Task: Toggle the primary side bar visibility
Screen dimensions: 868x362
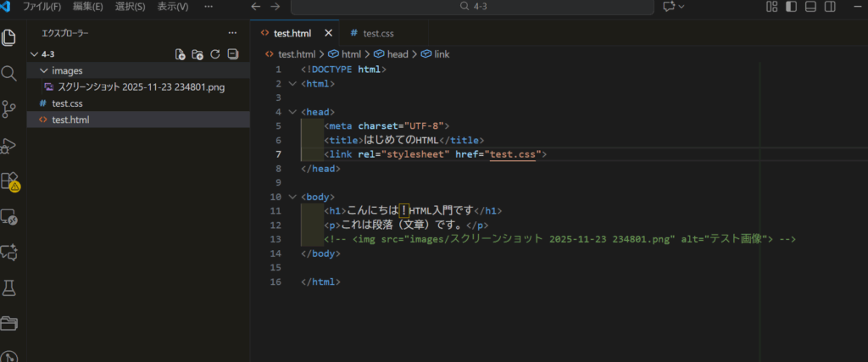Action: click(x=791, y=7)
